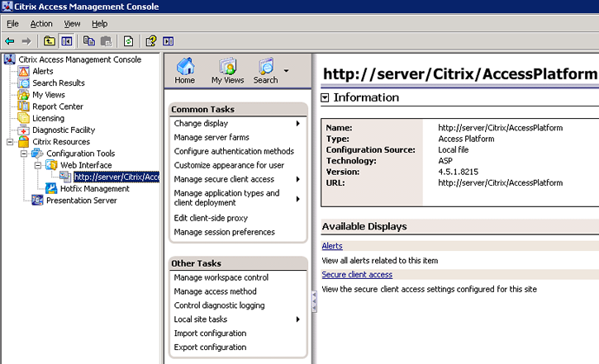Open the Action menu
Screen dimensions: 599x364
coord(41,24)
